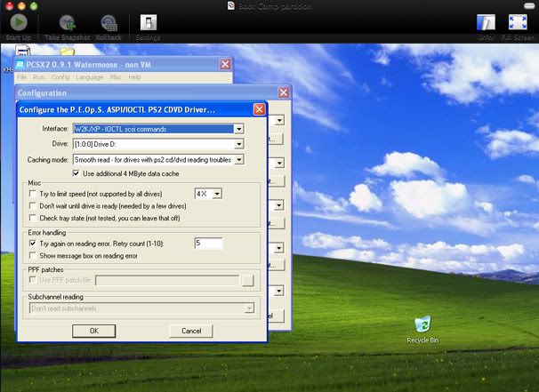Screen dimensions: 539x392
Task: Uncheck Try again on reading error
Action: pos(33,244)
